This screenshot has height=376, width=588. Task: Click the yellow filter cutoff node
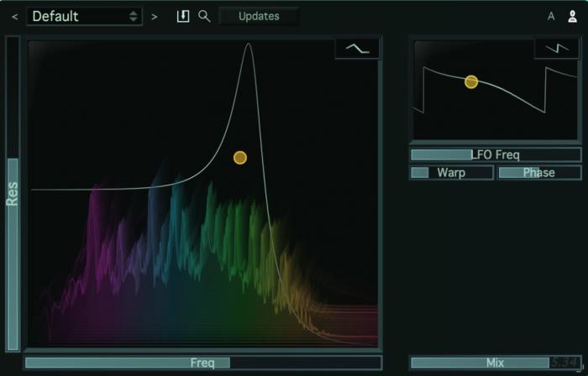[x=240, y=158]
